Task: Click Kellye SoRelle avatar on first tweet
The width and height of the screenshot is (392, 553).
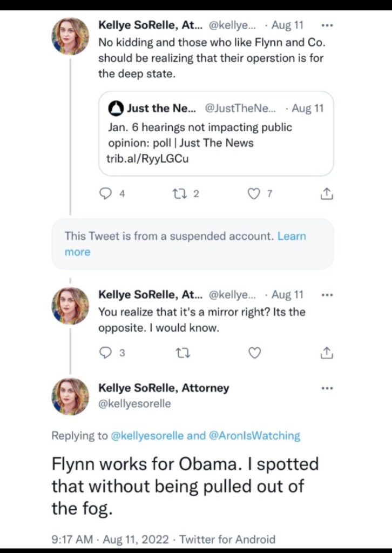Action: (70, 37)
